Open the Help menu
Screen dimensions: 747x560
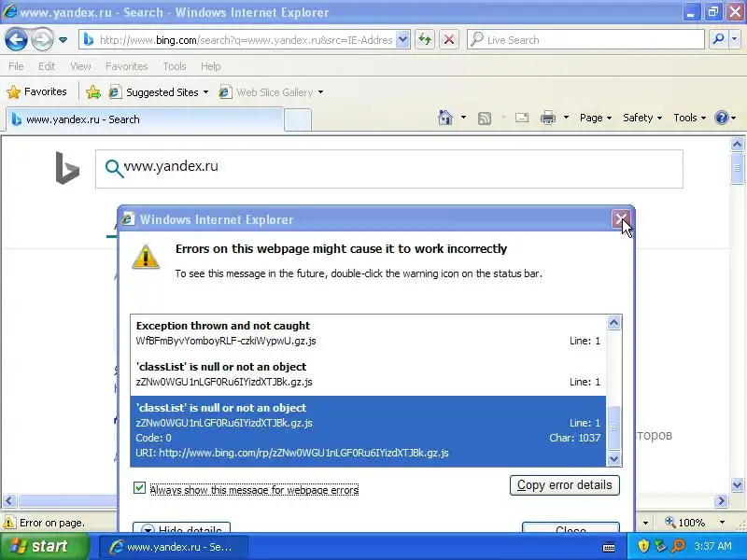211,66
